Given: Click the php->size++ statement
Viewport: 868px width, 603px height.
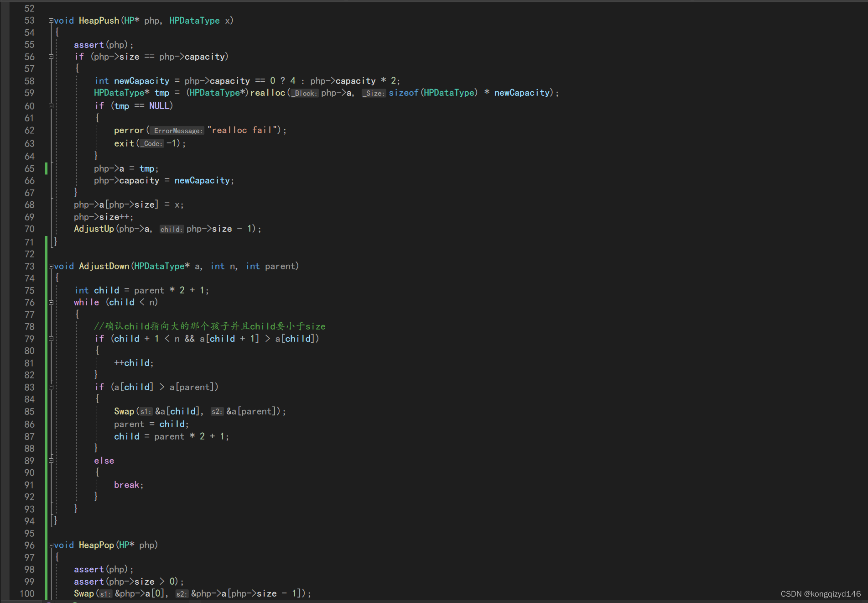Looking at the screenshot, I should click(x=104, y=217).
